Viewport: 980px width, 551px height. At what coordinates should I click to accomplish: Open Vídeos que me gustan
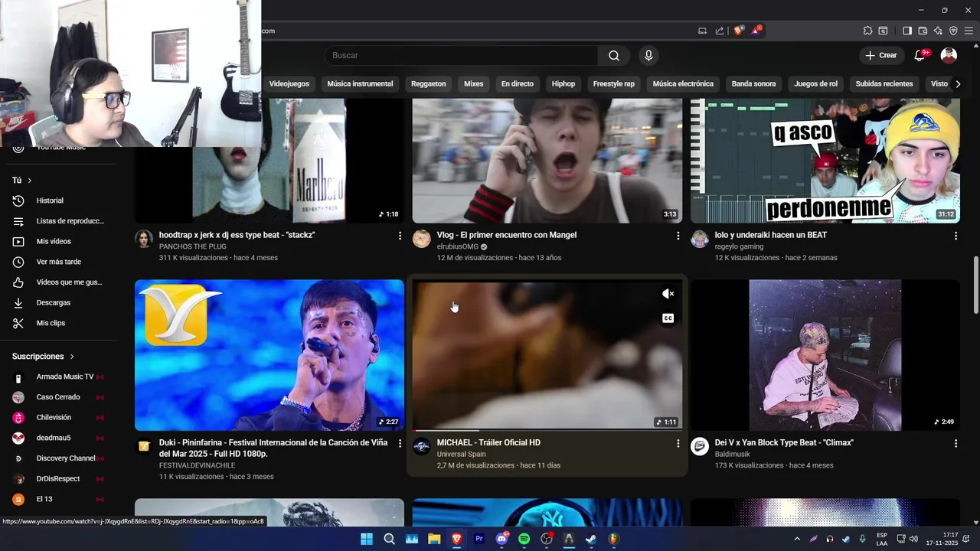pyautogui.click(x=61, y=282)
